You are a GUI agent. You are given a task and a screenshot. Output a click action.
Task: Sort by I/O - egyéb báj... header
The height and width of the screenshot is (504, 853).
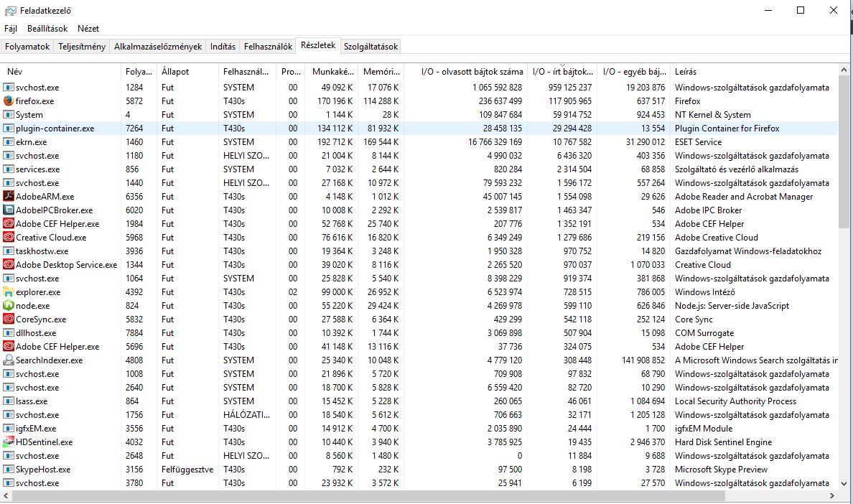click(634, 72)
